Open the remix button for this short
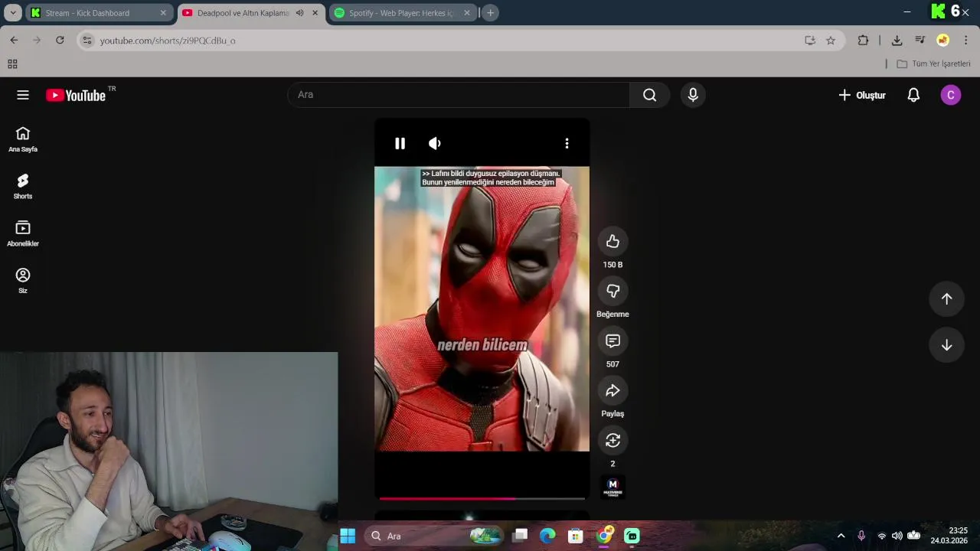This screenshot has height=551, width=980. pyautogui.click(x=612, y=441)
